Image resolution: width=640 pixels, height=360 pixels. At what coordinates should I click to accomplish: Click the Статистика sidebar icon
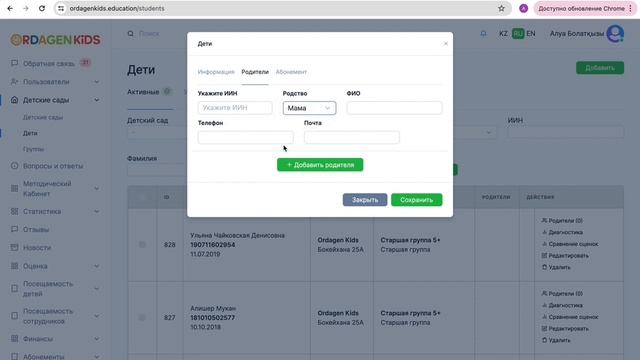click(x=14, y=211)
